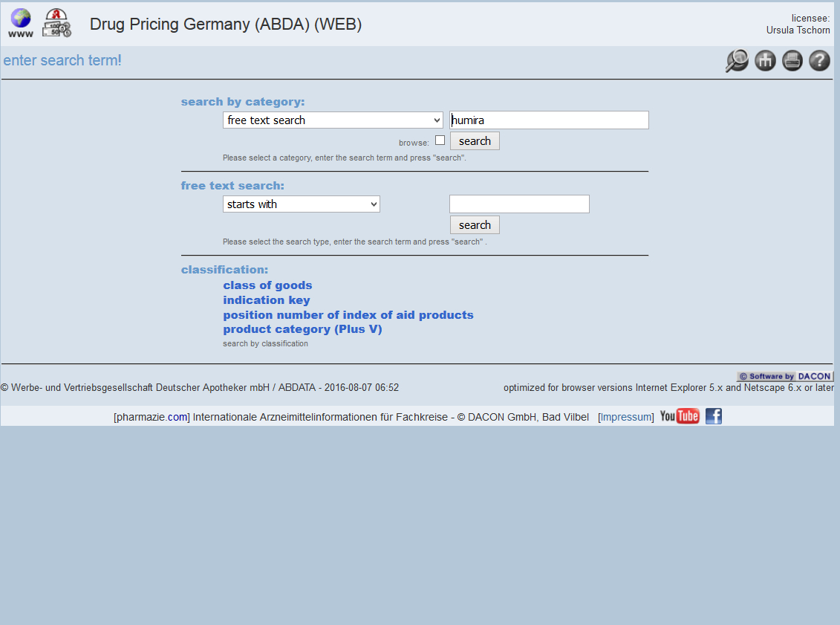
Task: Open the Impressum link in footer
Action: [626, 417]
